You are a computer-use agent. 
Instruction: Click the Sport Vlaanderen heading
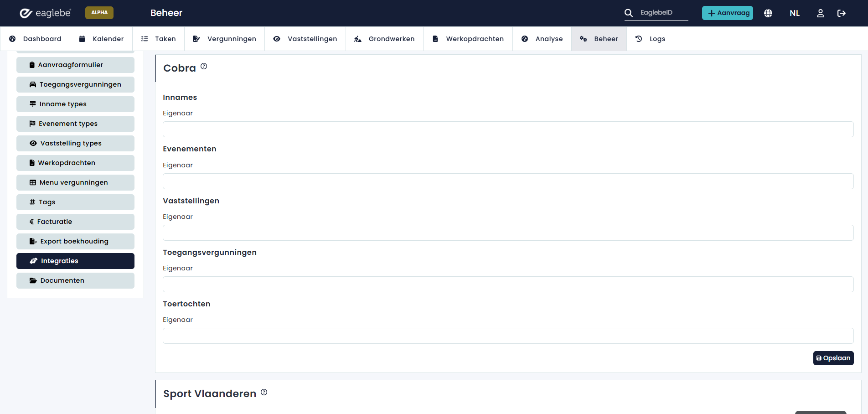(210, 393)
